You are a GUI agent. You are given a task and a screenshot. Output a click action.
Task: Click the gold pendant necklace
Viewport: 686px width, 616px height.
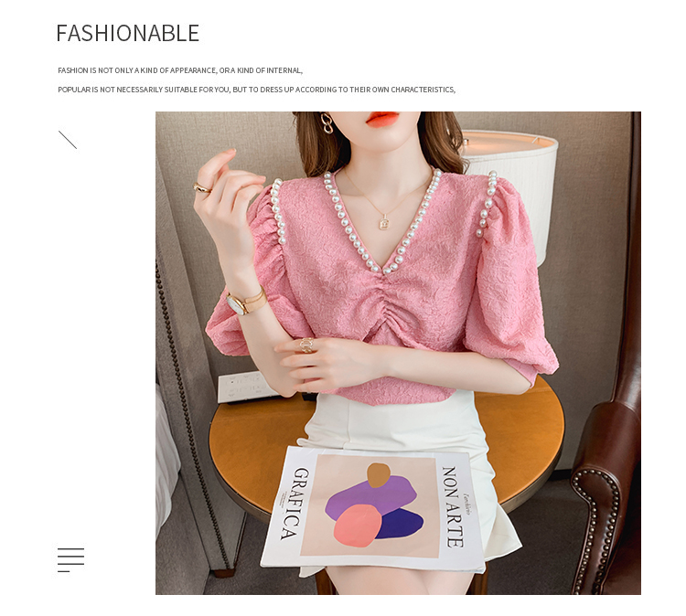383,222
